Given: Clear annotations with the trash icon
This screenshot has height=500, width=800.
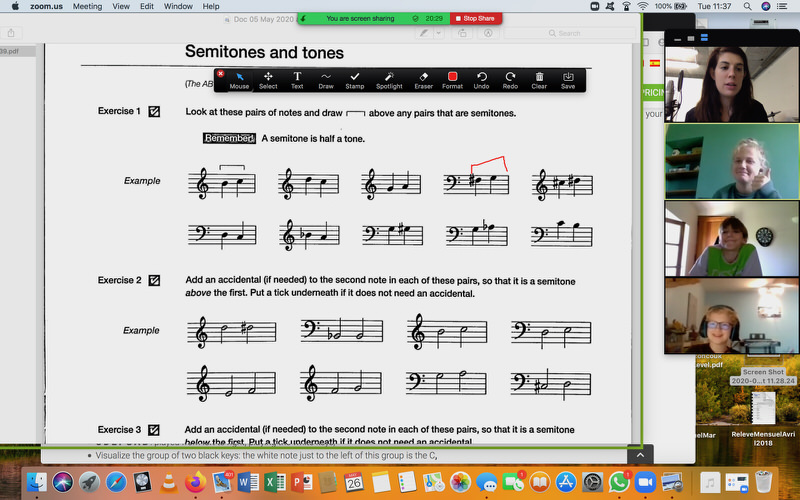Looking at the screenshot, I should click(539, 79).
